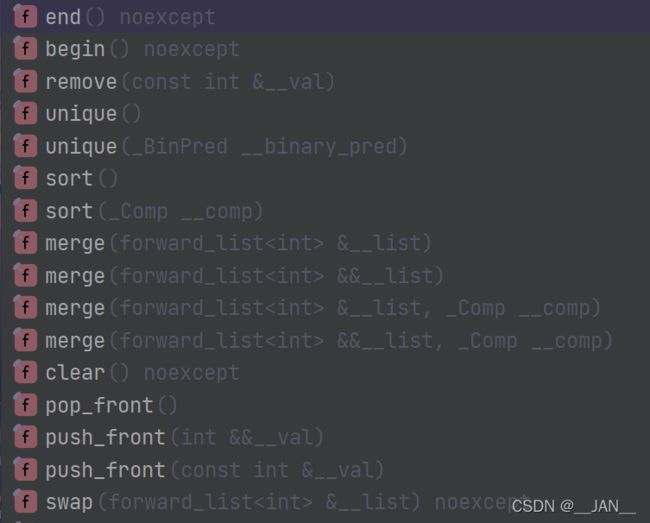Screen dimensions: 650x523
Task: Choose begin() noexcept from suggestions
Action: coord(325,49)
